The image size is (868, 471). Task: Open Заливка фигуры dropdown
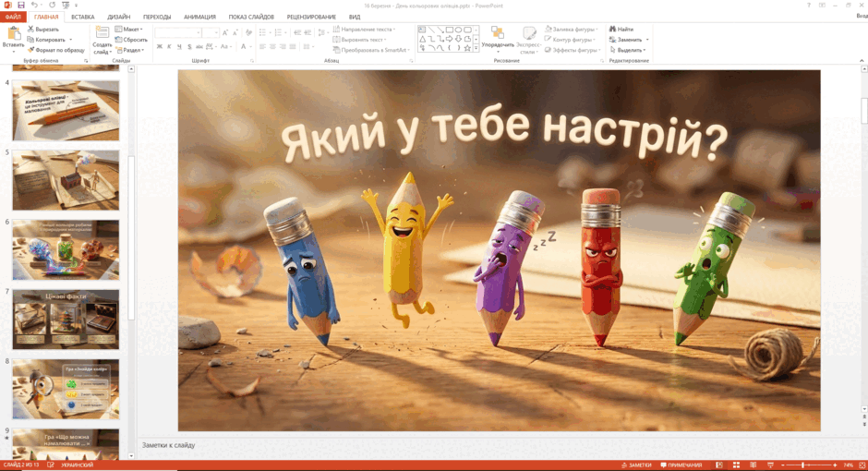tap(572, 29)
